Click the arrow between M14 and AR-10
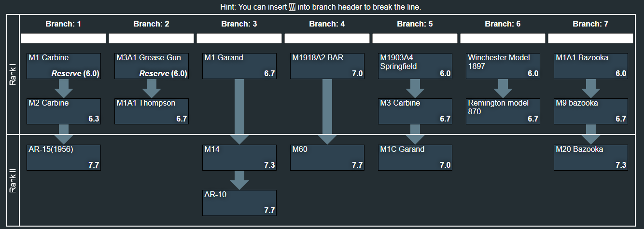Viewport: 644px width, 229px height. (239, 180)
